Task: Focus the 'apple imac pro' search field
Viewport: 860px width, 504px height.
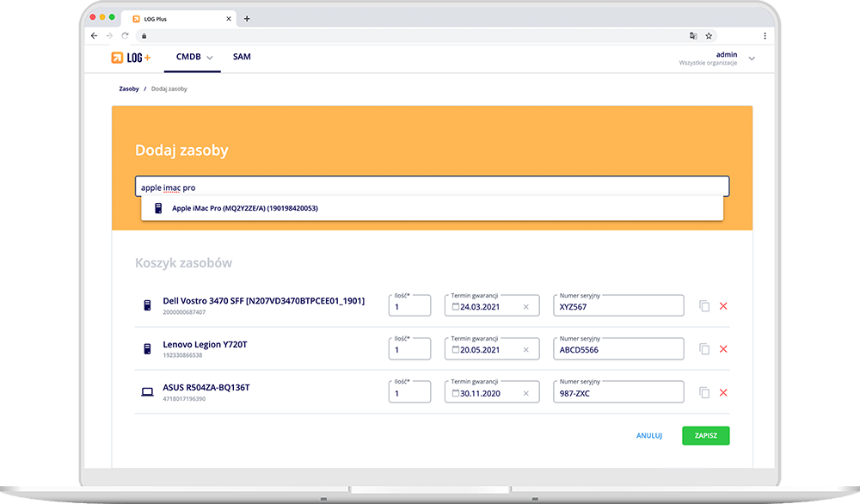Action: (x=433, y=187)
